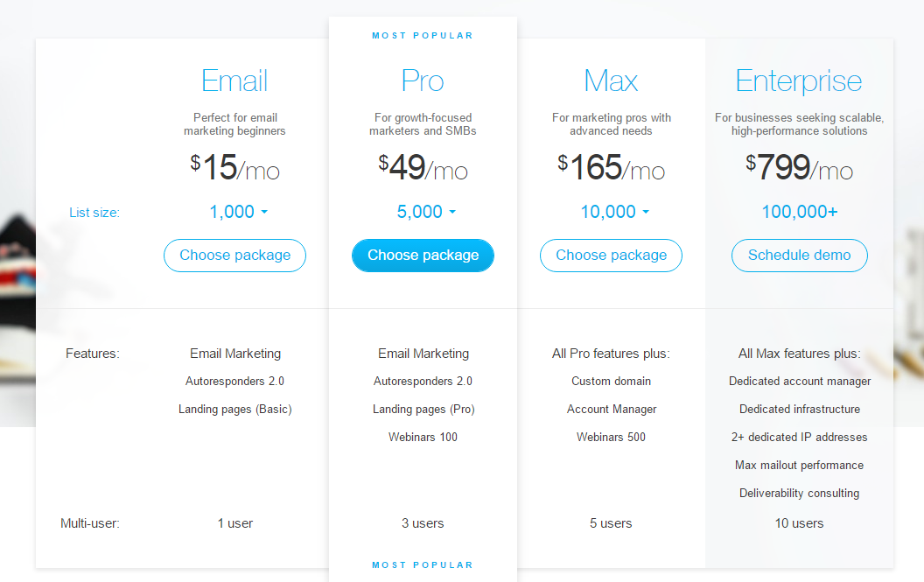Click the $15/mo price
The height and width of the screenshot is (582, 924).
(234, 167)
